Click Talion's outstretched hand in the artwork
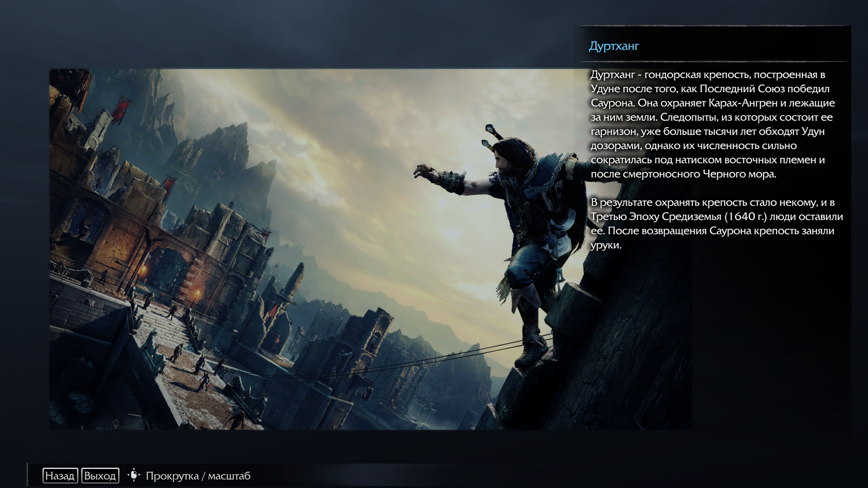This screenshot has width=868, height=488. click(424, 172)
